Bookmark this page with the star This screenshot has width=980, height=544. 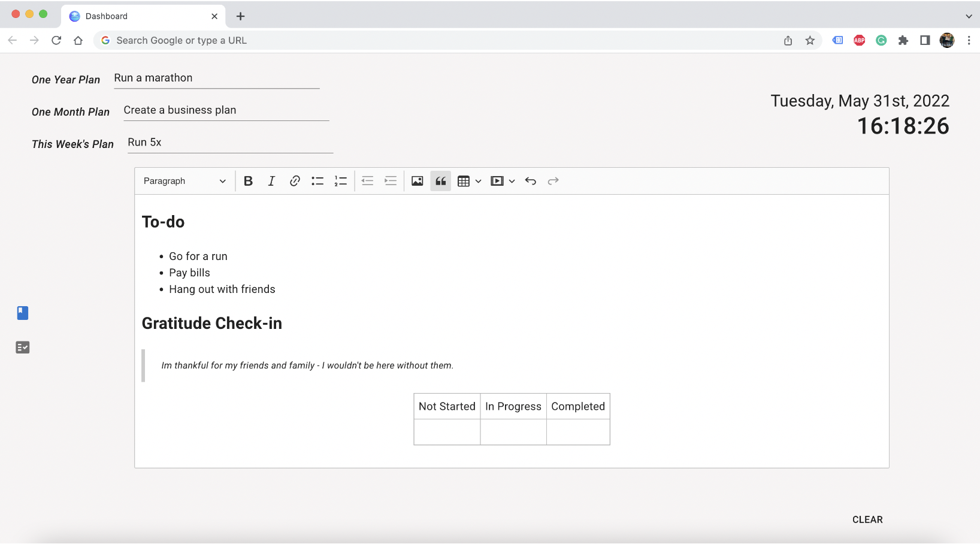[810, 40]
